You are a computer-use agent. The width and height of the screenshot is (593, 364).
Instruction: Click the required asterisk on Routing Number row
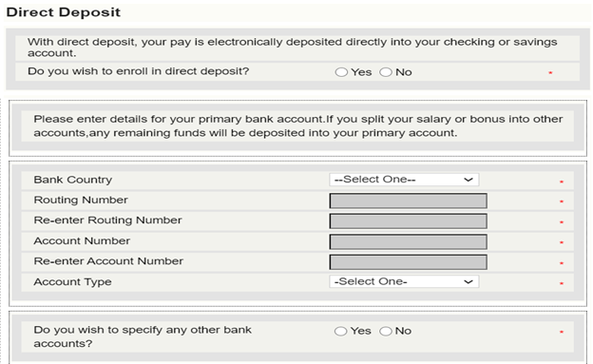click(x=562, y=201)
